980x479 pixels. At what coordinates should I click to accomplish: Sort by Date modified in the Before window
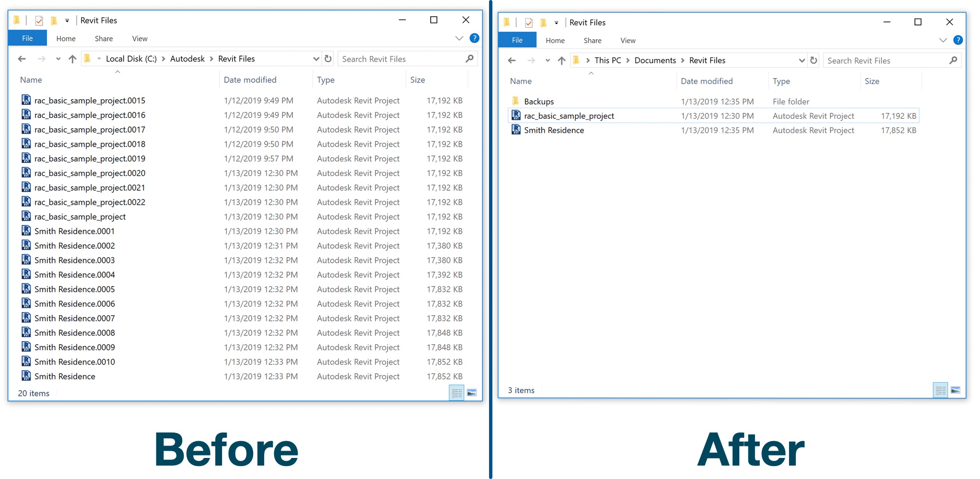[x=250, y=80]
